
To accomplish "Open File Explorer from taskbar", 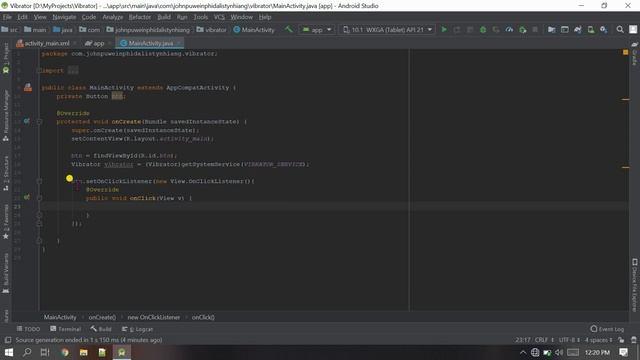I will click(x=84, y=352).
